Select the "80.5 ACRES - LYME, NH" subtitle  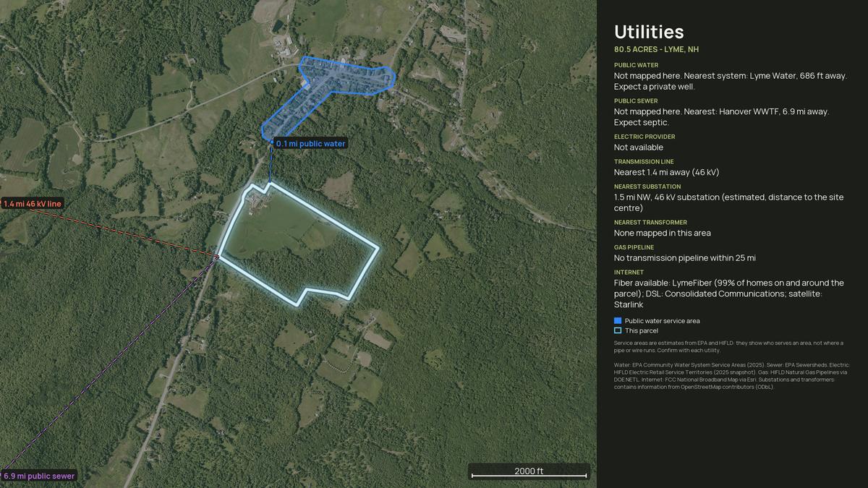[656, 50]
